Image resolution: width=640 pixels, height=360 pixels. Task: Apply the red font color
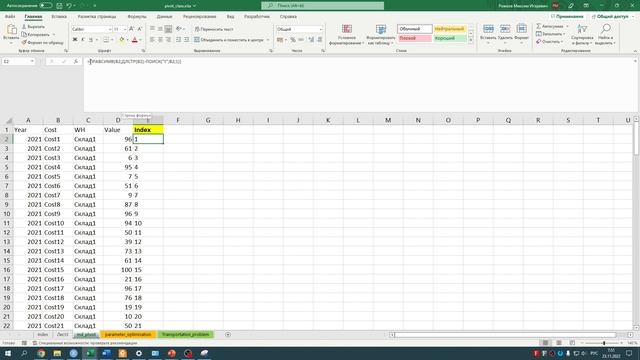click(x=135, y=40)
